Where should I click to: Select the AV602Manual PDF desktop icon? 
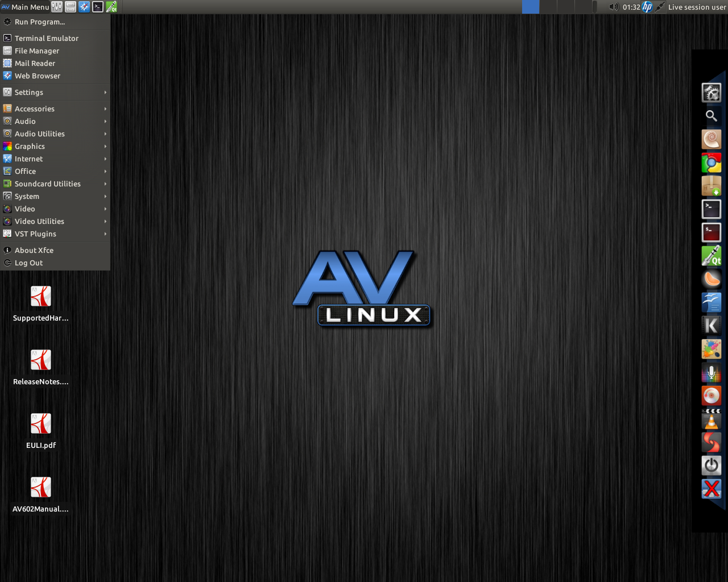click(41, 495)
